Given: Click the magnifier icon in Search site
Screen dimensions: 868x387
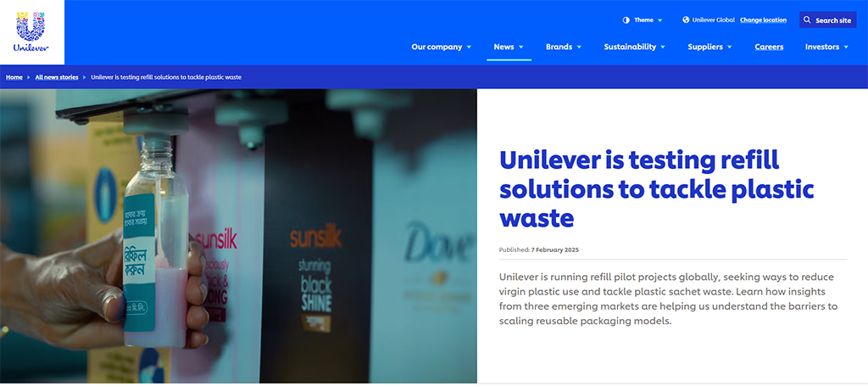Looking at the screenshot, I should click(x=808, y=20).
